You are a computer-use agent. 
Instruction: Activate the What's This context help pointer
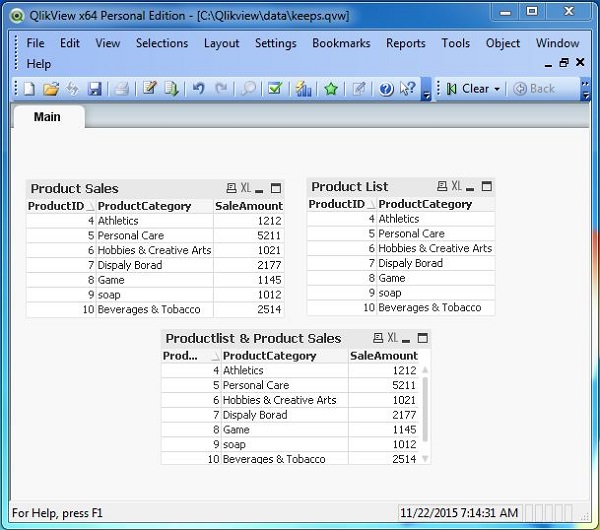[407, 88]
